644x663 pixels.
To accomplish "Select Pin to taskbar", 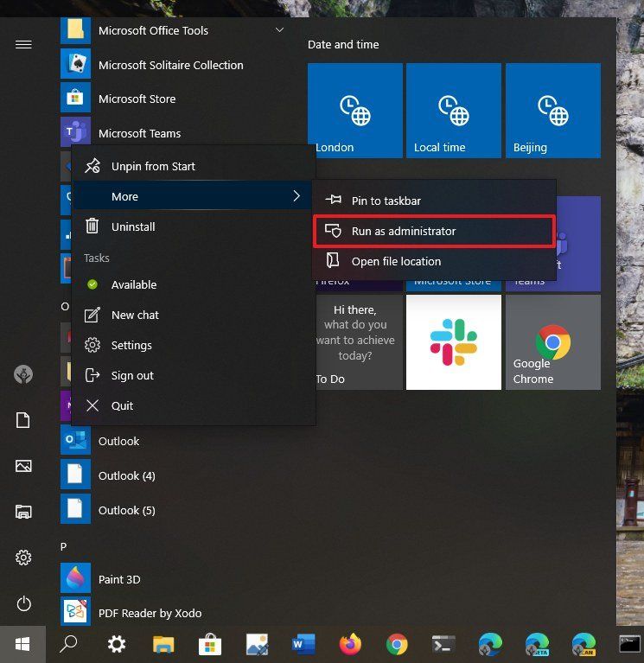I will click(x=434, y=201).
